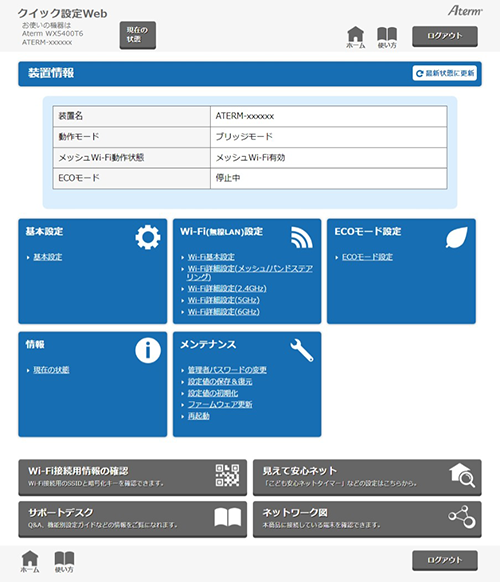Click the wrench icon in the メンテナンス card

tap(301, 350)
